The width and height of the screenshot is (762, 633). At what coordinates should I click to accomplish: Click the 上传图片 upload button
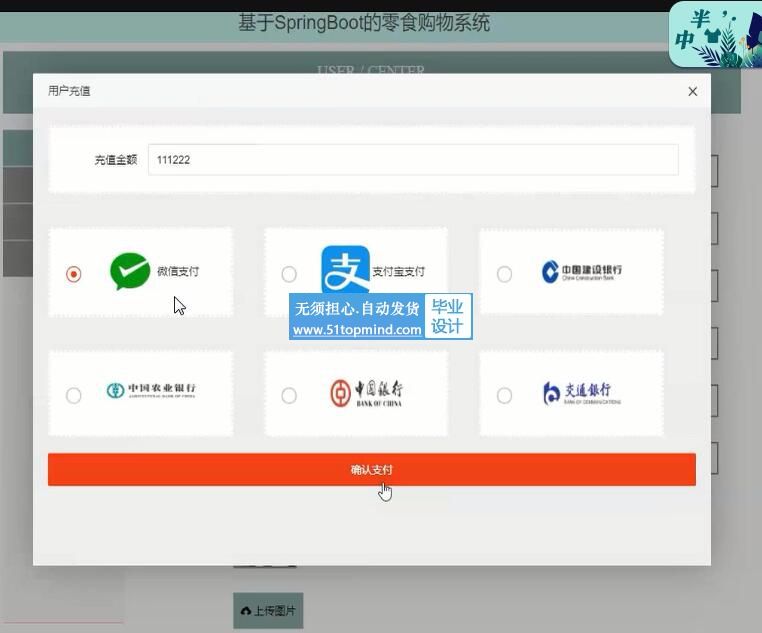pyautogui.click(x=268, y=610)
